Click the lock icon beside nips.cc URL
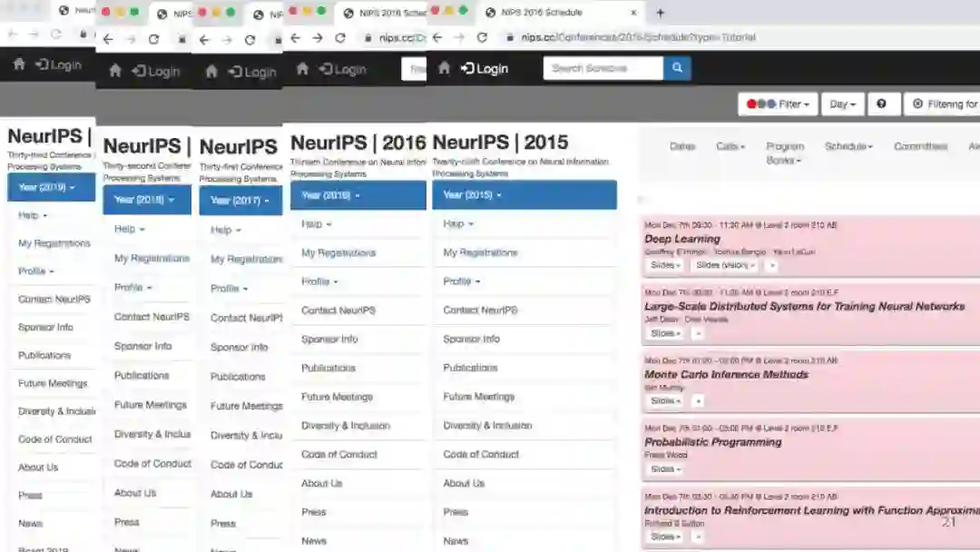Screen dimensions: 980x552 click(x=510, y=37)
